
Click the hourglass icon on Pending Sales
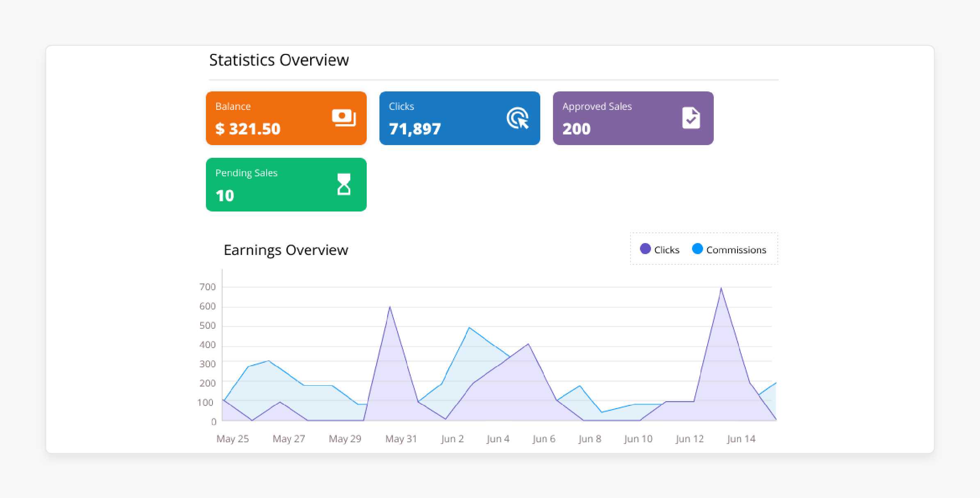(344, 184)
